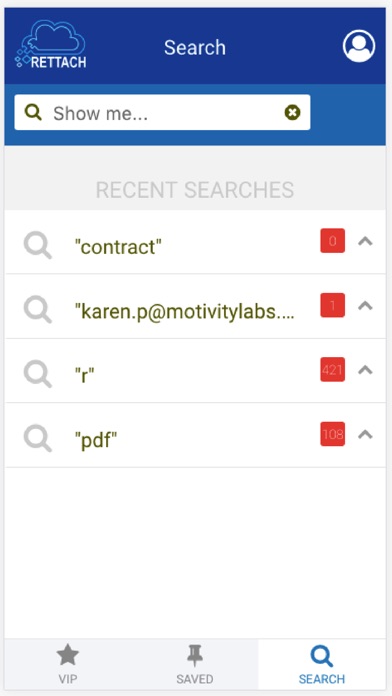Image resolution: width=392 pixels, height=696 pixels.
Task: Click magnifier icon beside karen.p search
Action: pyautogui.click(x=37, y=309)
